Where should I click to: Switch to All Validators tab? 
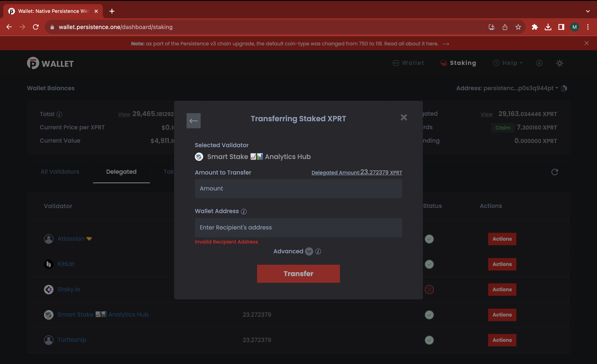pyautogui.click(x=60, y=172)
